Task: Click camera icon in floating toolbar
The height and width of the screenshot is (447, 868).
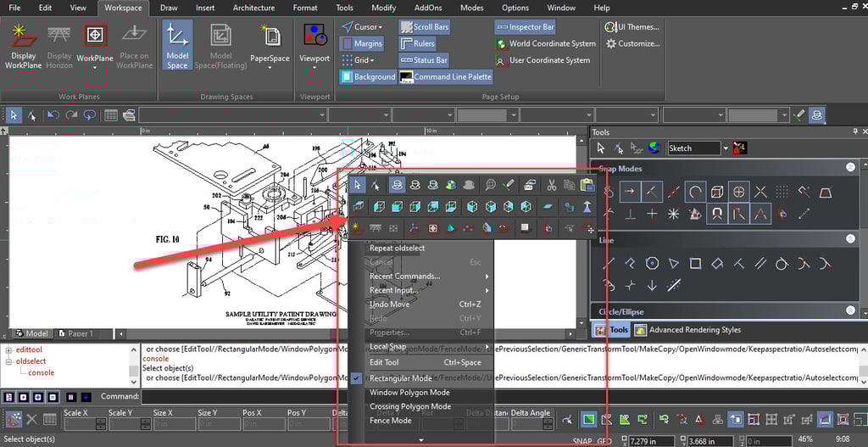Action: point(531,185)
